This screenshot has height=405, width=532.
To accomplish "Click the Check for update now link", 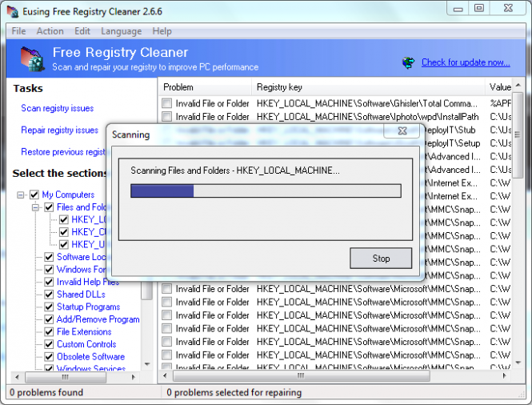I will [466, 62].
